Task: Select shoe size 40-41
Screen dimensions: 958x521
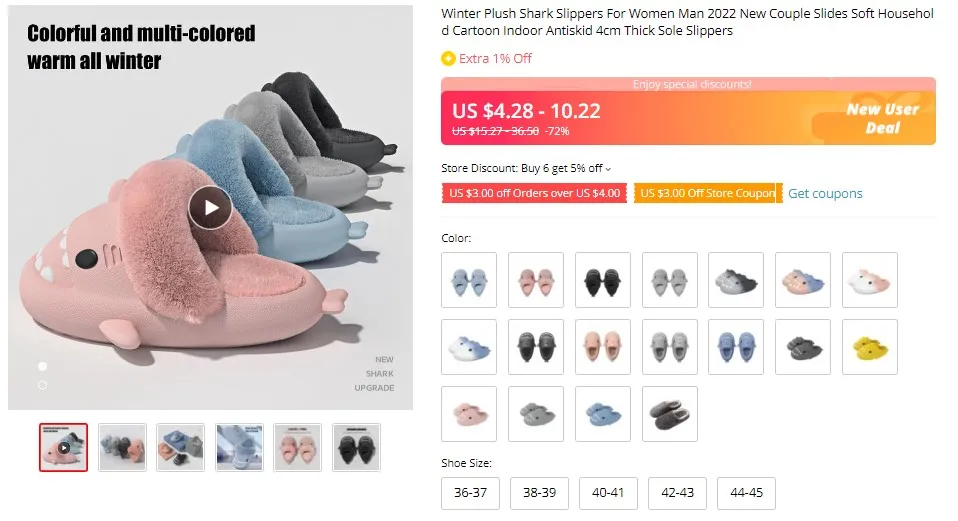Action: point(608,493)
